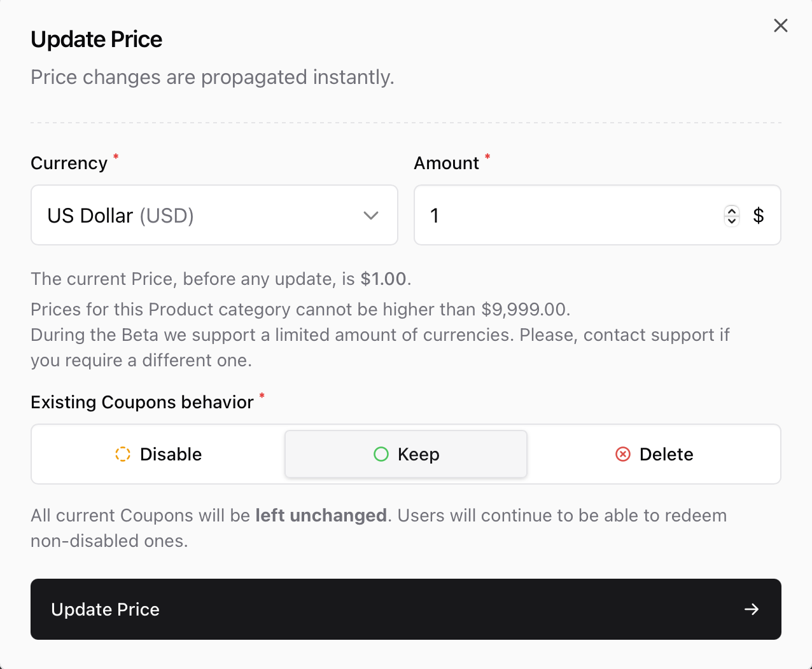The height and width of the screenshot is (669, 812).
Task: Click the red asterisk next to Amount
Action: [x=487, y=158]
